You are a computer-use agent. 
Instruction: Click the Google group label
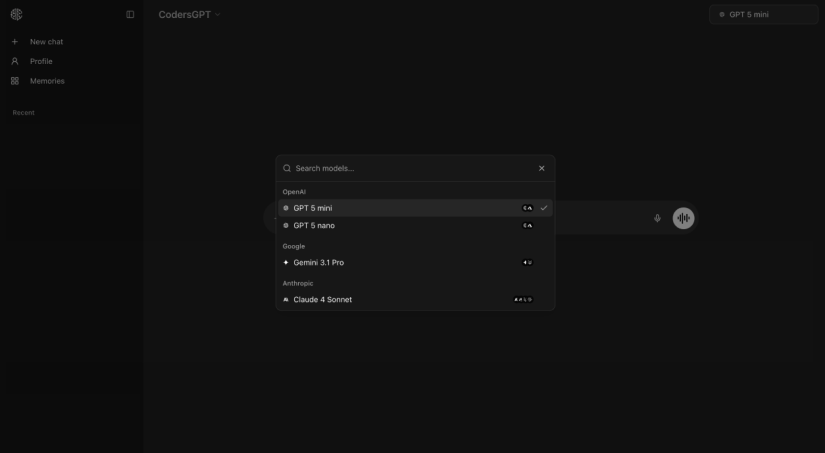(294, 246)
